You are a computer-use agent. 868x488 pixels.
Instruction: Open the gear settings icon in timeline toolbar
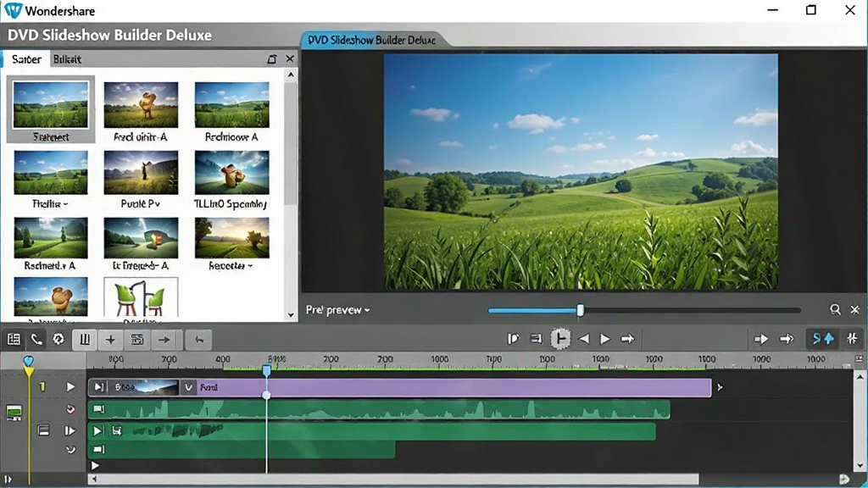point(58,339)
